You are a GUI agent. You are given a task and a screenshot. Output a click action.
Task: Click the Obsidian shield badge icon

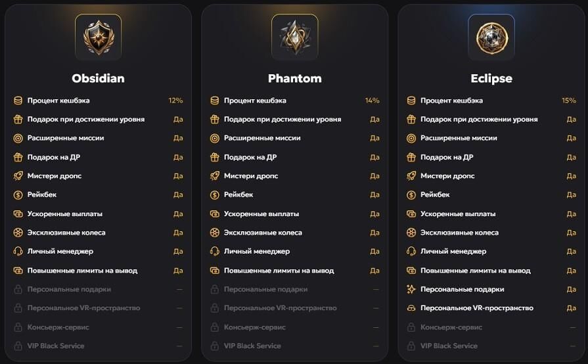(x=99, y=37)
